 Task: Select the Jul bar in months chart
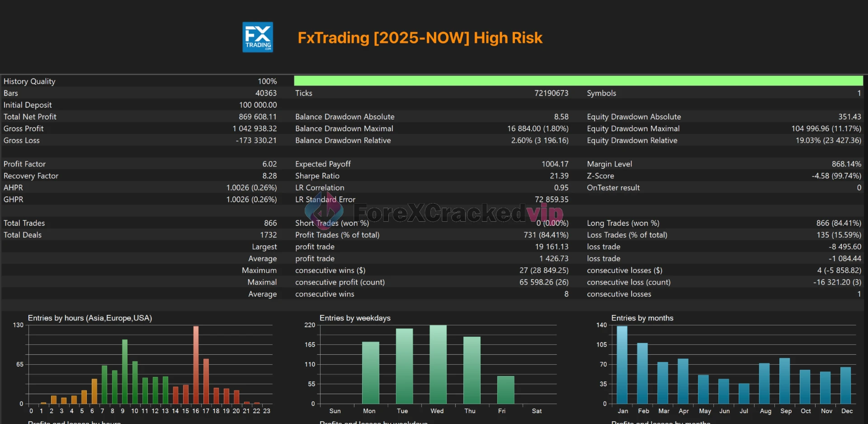pos(744,393)
